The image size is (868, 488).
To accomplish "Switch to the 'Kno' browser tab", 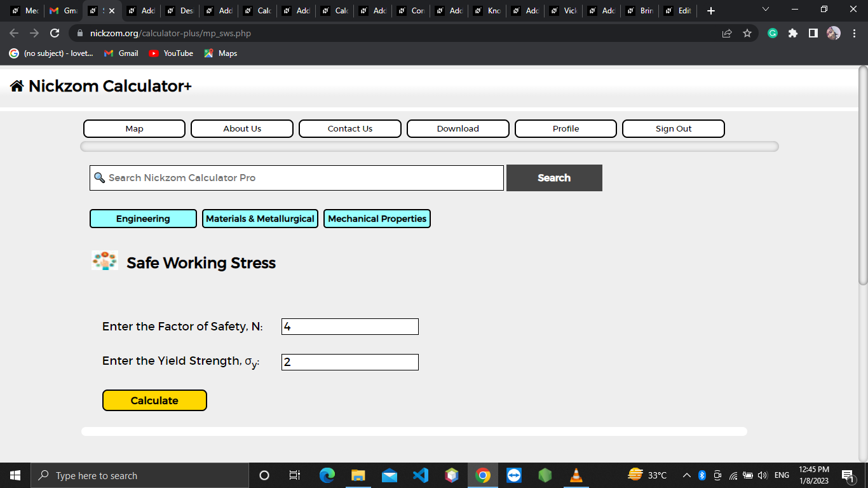I will [487, 11].
